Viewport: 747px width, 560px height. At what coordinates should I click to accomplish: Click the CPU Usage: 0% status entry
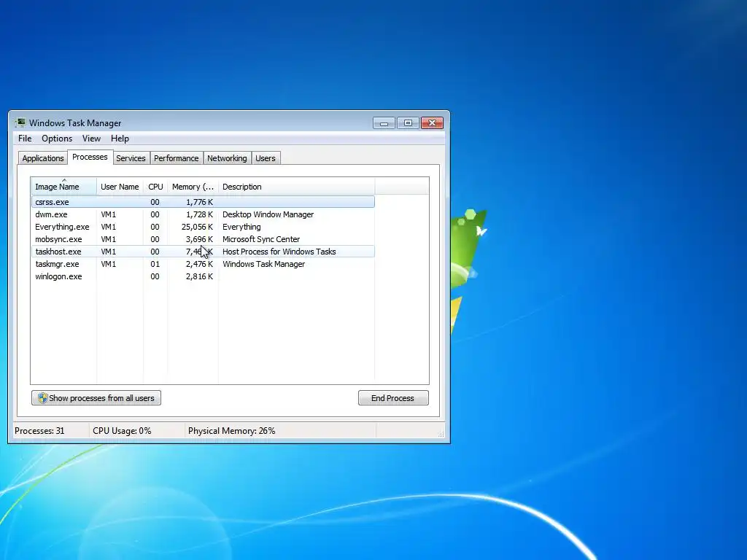pyautogui.click(x=122, y=431)
